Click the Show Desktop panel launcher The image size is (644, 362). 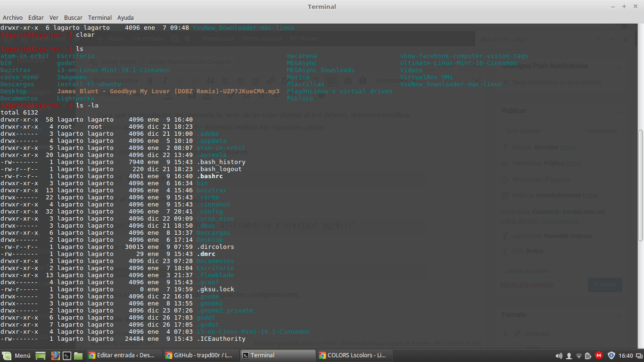(x=41, y=355)
